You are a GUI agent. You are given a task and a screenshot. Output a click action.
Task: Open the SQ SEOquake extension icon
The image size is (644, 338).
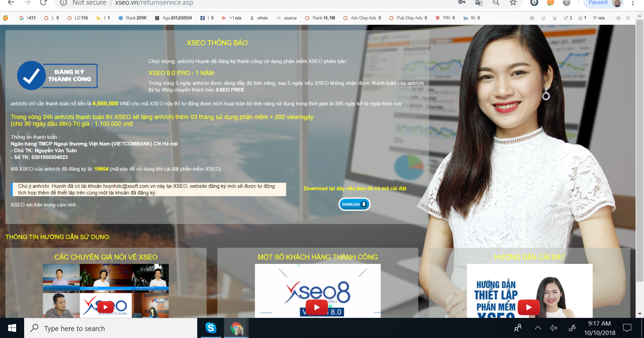coord(550,2)
